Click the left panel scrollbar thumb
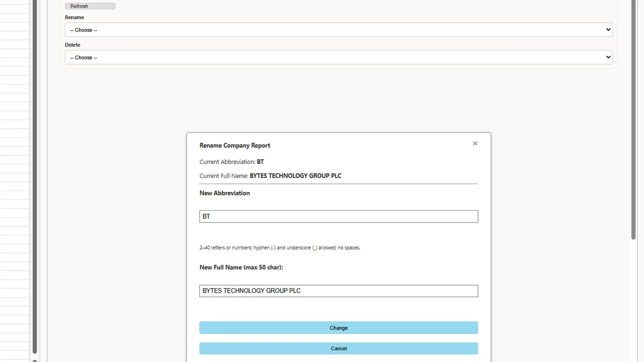Screen dimensions: 644x362 (x=35, y=176)
